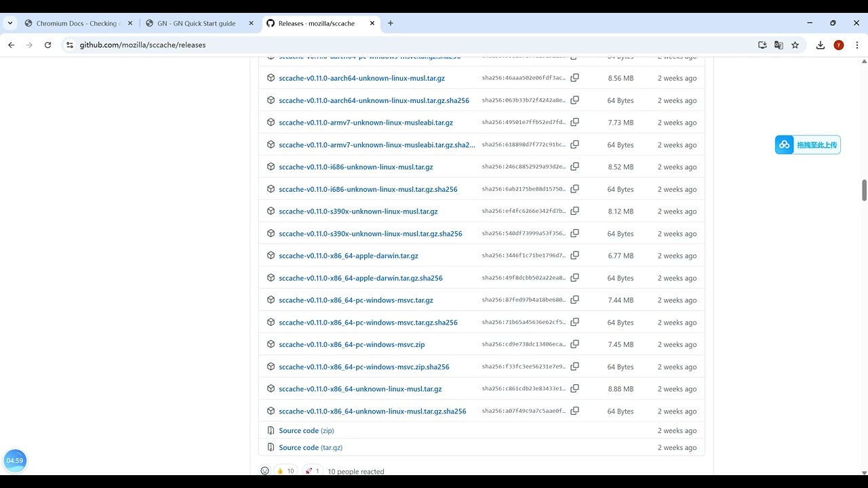The width and height of the screenshot is (868, 488).
Task: Download Source code (zip)
Action: click(307, 430)
